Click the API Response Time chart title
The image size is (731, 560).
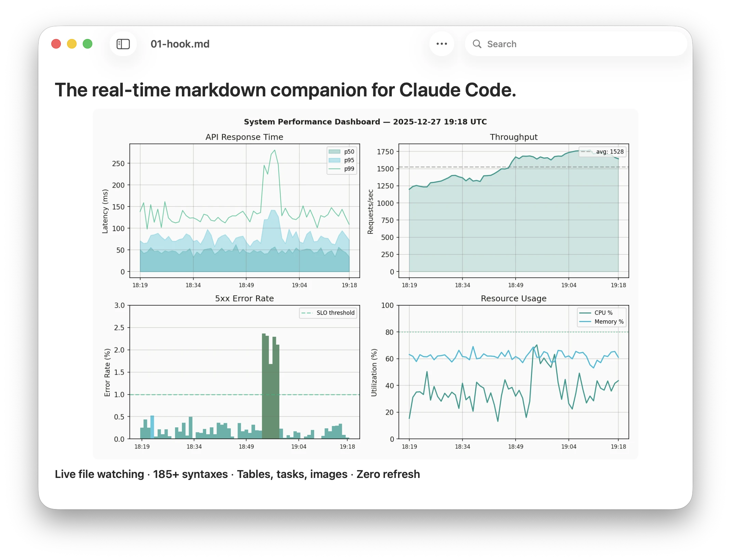(244, 137)
